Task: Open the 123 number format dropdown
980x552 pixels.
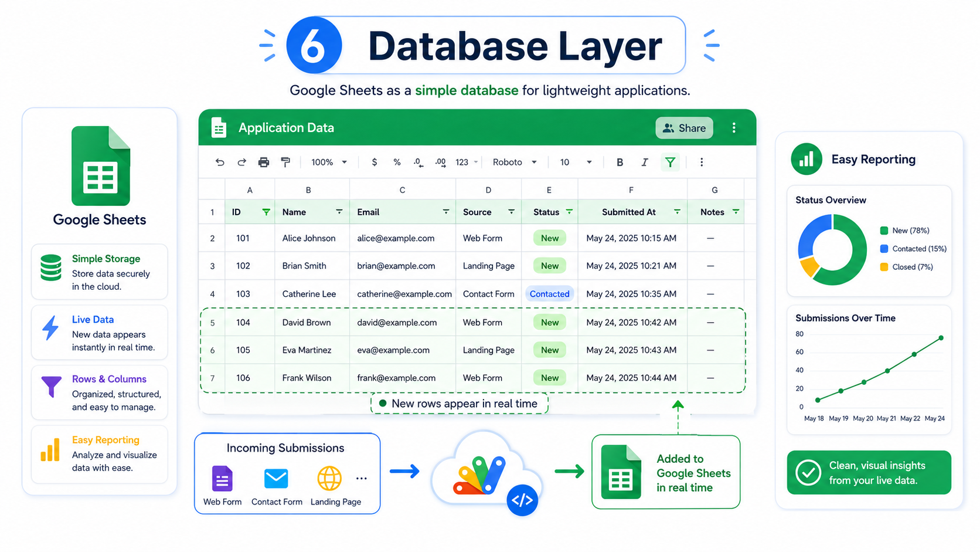Action: click(467, 162)
